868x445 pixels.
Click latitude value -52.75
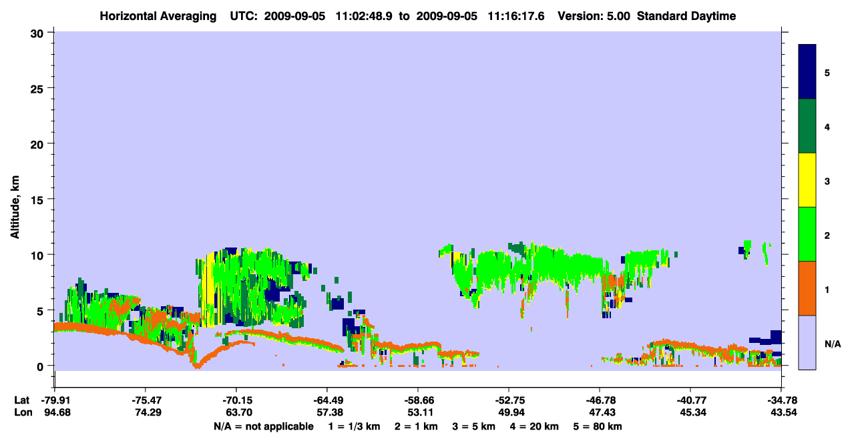[508, 401]
